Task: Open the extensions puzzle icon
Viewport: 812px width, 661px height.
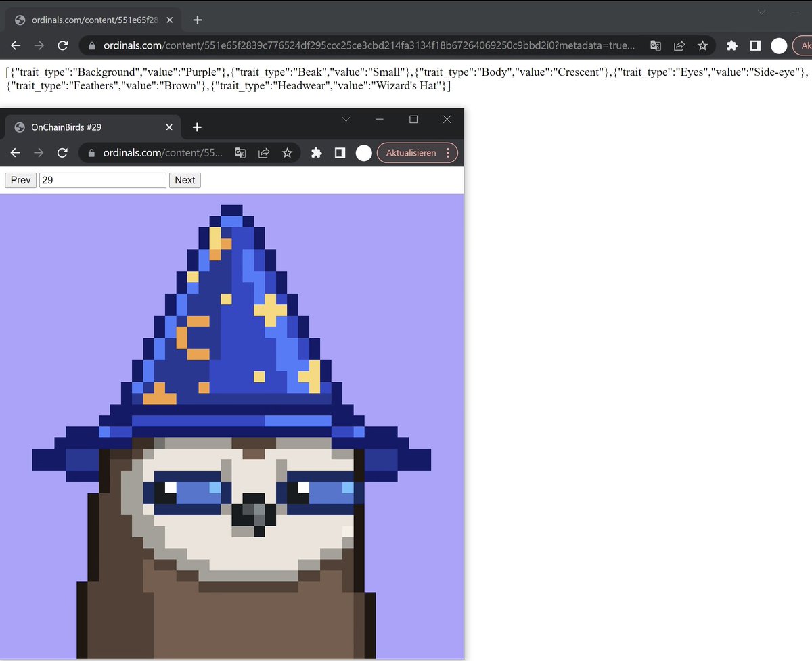Action: coord(731,45)
